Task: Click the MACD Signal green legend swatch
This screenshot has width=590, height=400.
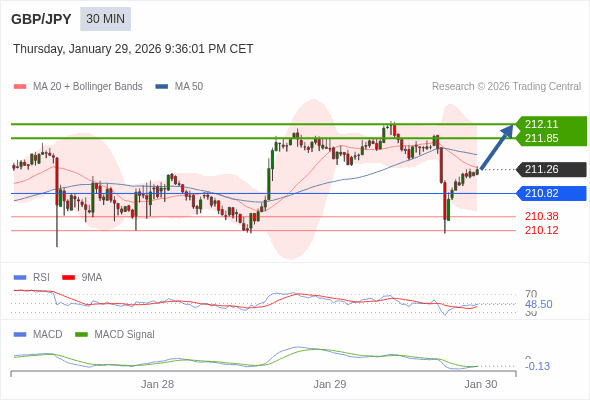Action: pyautogui.click(x=81, y=335)
